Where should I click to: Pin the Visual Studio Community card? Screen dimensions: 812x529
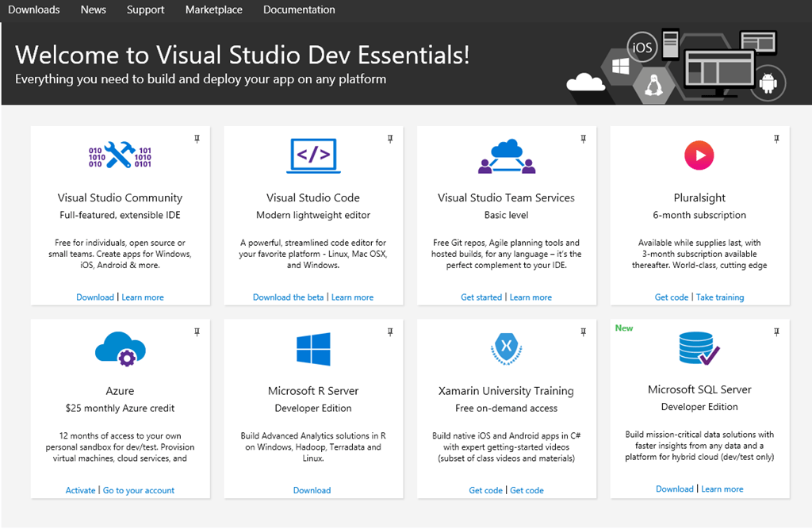pyautogui.click(x=197, y=139)
